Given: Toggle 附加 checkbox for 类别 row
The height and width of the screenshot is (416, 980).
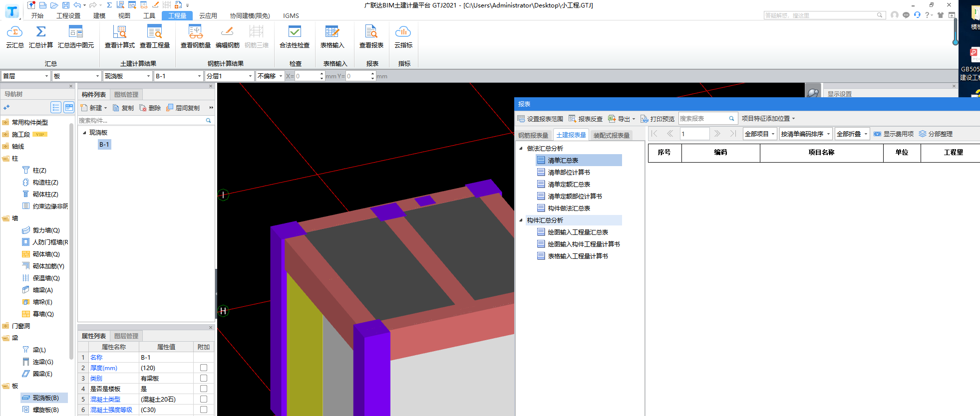Looking at the screenshot, I should point(204,378).
